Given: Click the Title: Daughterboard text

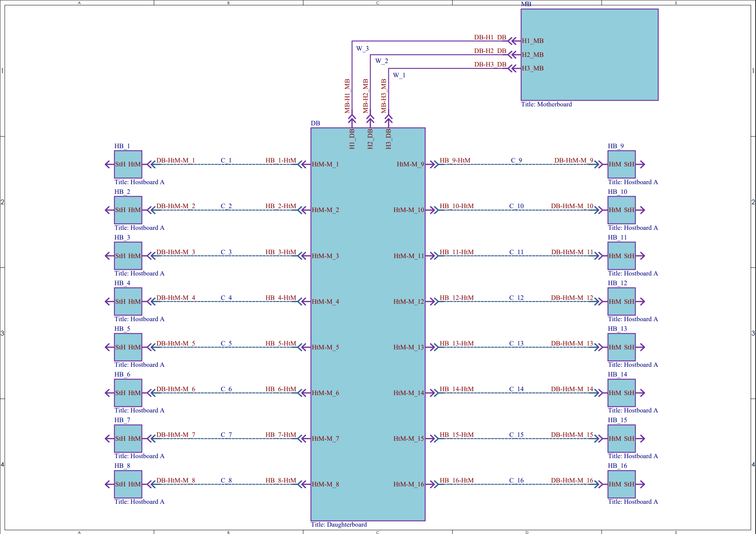Looking at the screenshot, I should (x=339, y=525).
